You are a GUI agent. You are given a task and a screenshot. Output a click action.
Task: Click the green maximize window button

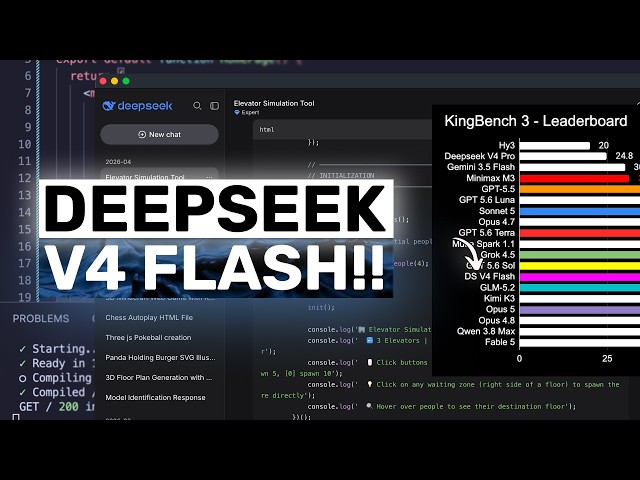[x=126, y=81]
